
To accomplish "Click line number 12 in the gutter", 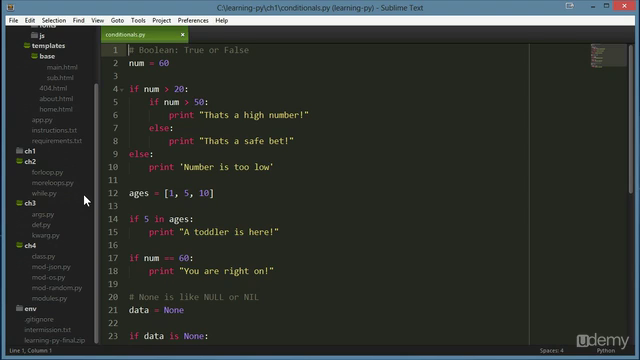I will click(113, 193).
